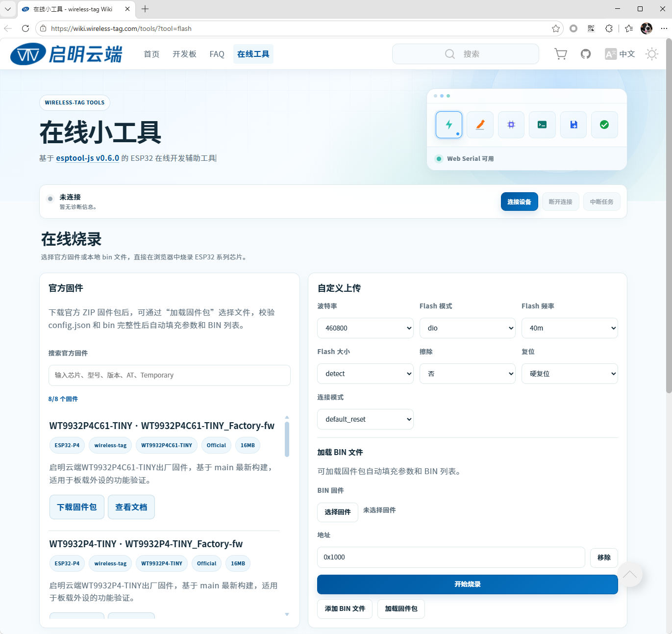This screenshot has height=634, width=672.
Task: Click the WIRELESS-TAG TOOLS badge
Action: 75,102
